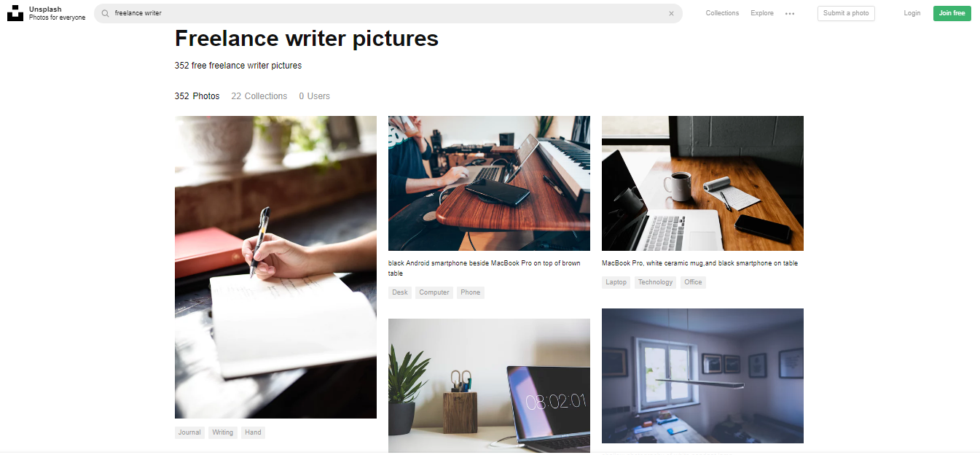The image size is (980, 455).
Task: Click the Join free button
Action: click(x=952, y=13)
